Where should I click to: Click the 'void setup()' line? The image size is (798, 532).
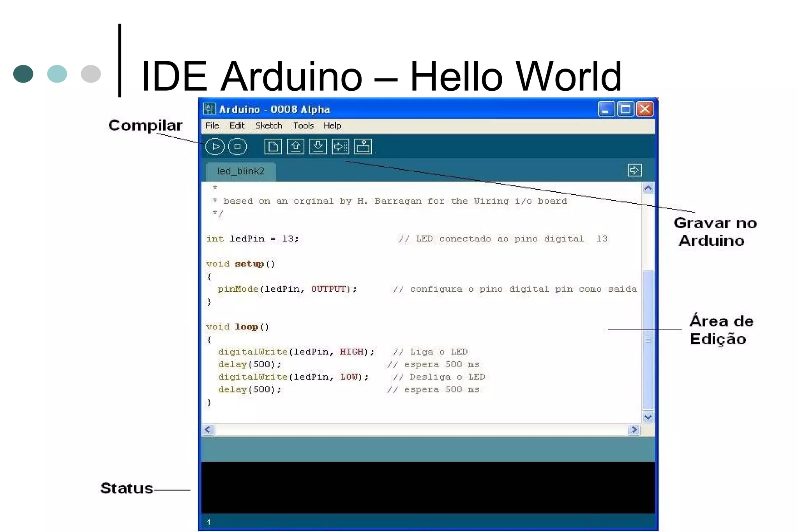pos(240,264)
